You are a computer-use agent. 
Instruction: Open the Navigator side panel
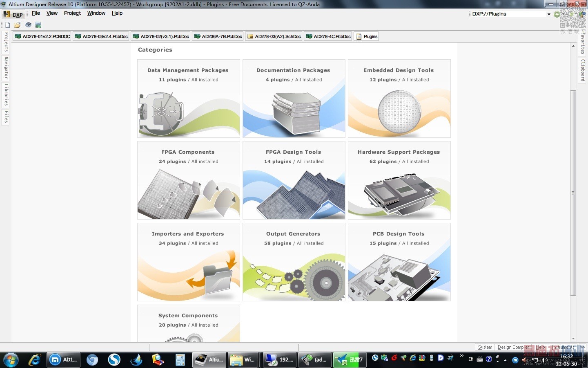tap(6, 68)
